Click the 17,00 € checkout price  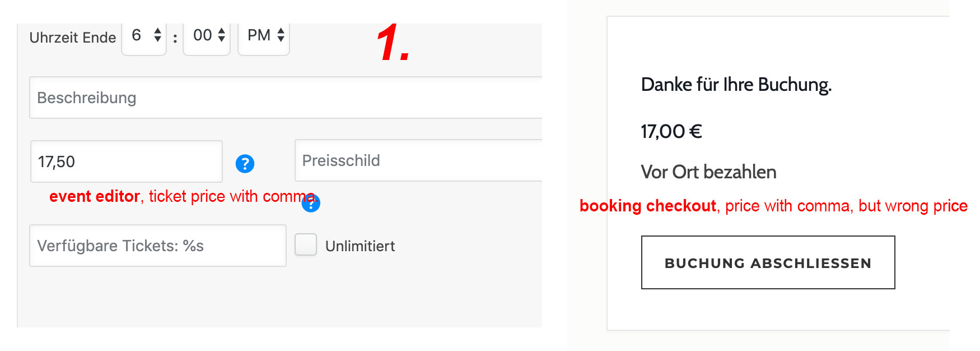tap(671, 132)
